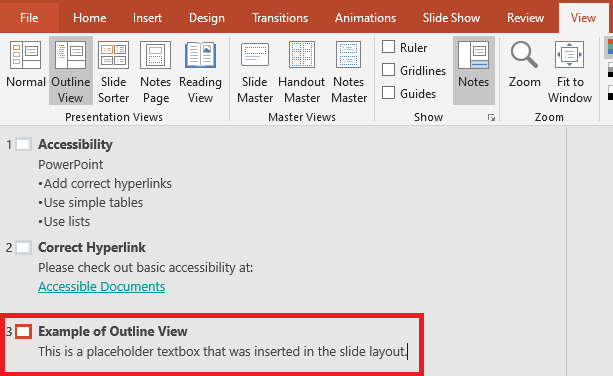Open Show group dialog launcher
The width and height of the screenshot is (613, 376).
[x=491, y=118]
